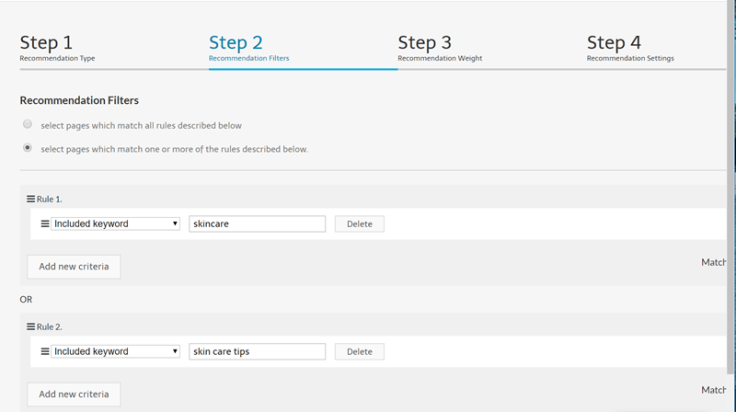Open the Step 4 Recommendation Settings tab
This screenshot has width=736, height=412.
pos(630,48)
